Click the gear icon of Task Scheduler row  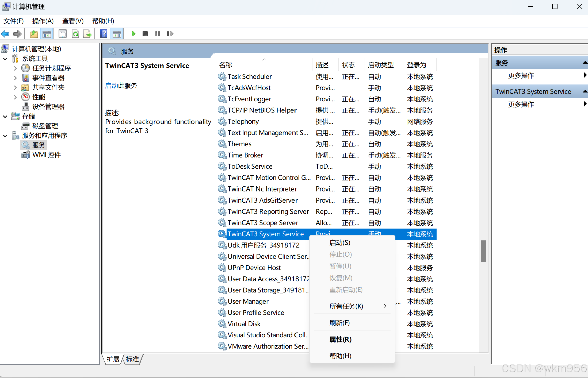[222, 76]
